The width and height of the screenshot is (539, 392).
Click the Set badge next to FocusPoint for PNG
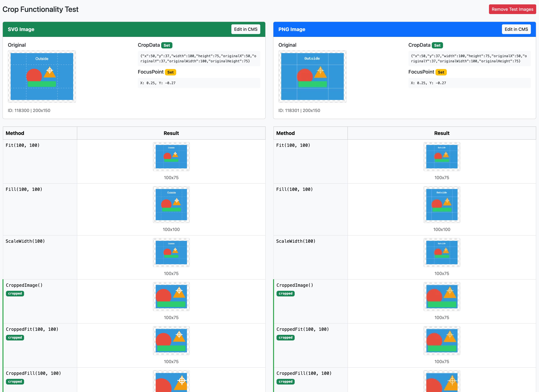click(x=441, y=72)
